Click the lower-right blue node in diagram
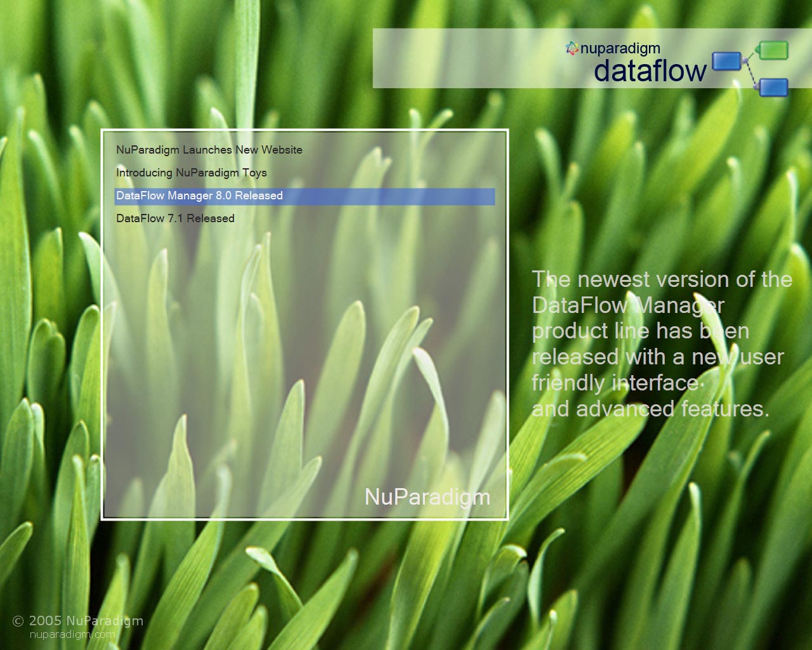 (773, 87)
